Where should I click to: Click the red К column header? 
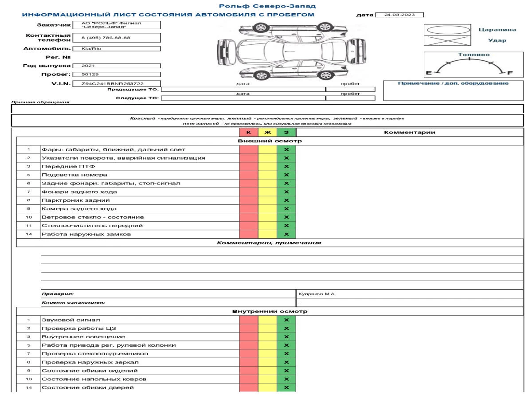coord(248,132)
